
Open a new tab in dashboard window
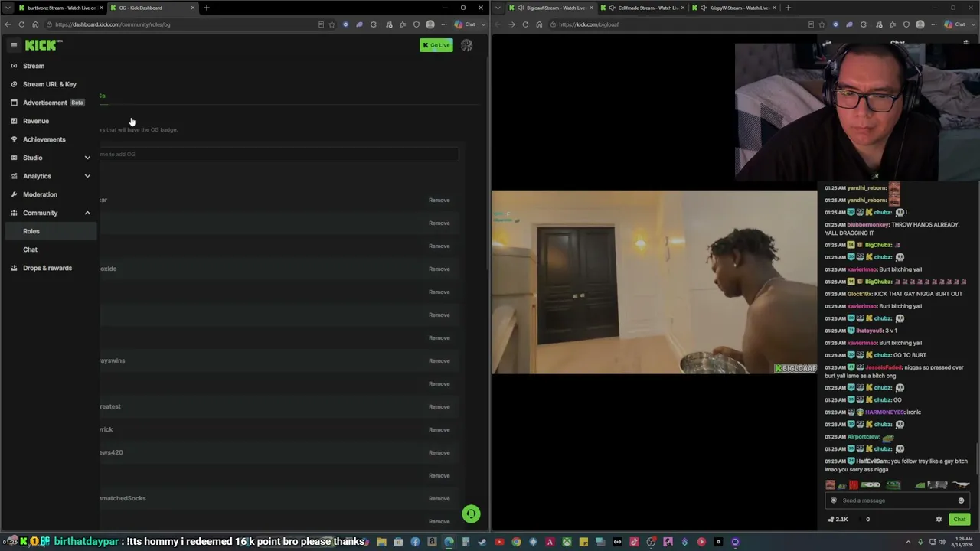[206, 8]
